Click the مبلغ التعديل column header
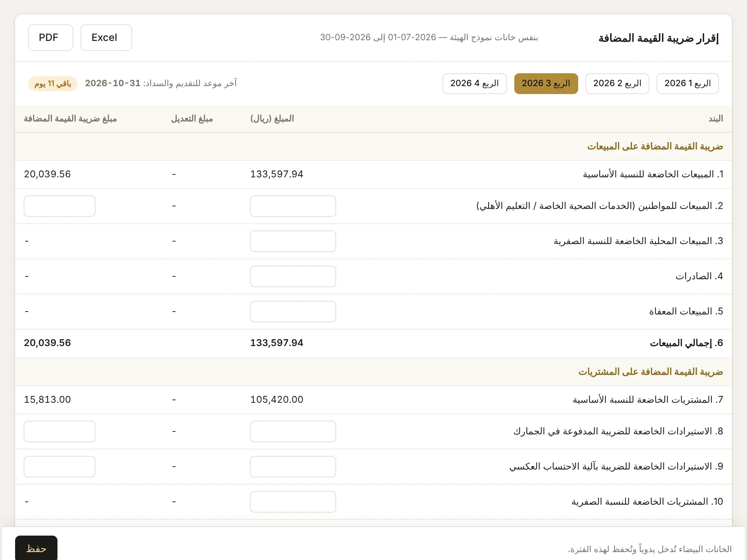This screenshot has height=560, width=747. [x=192, y=118]
